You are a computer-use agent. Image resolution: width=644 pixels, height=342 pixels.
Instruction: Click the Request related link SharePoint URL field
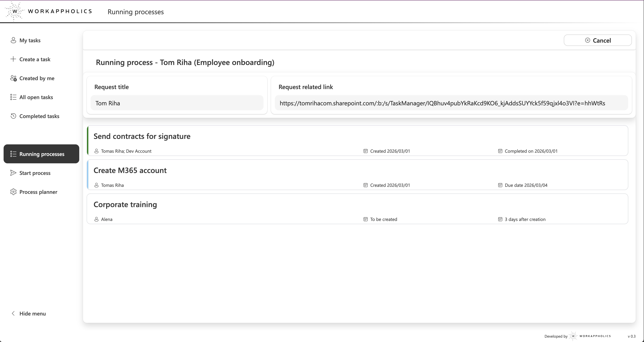(x=451, y=103)
